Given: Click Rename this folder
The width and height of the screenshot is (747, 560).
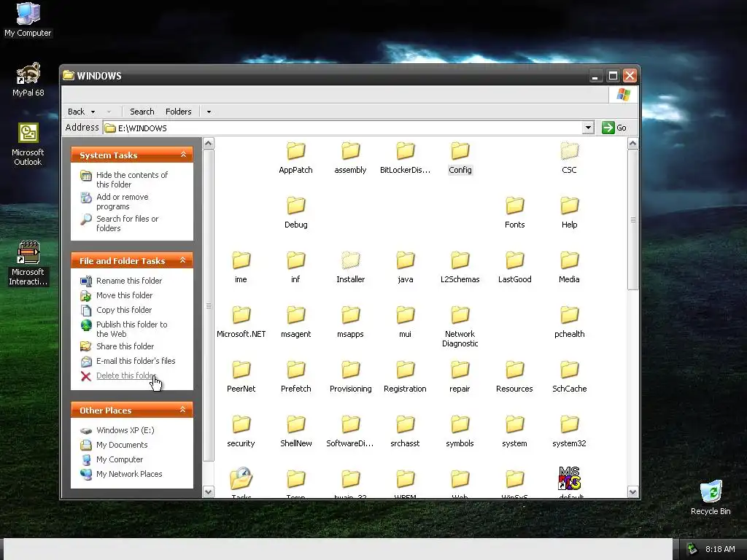Looking at the screenshot, I should point(129,281).
